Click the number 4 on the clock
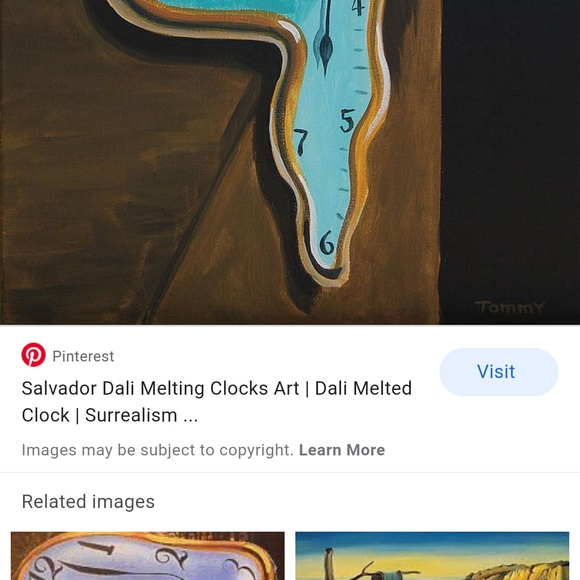 tap(358, 7)
